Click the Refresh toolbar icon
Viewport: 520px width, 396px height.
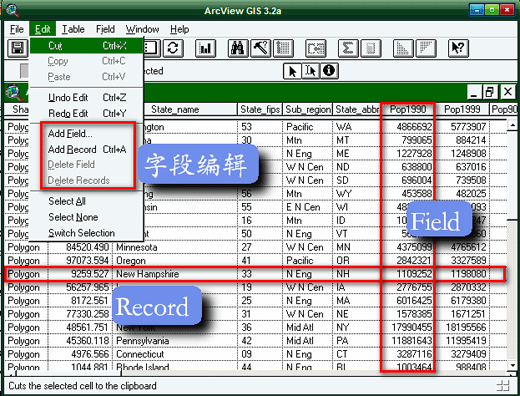coord(173,48)
